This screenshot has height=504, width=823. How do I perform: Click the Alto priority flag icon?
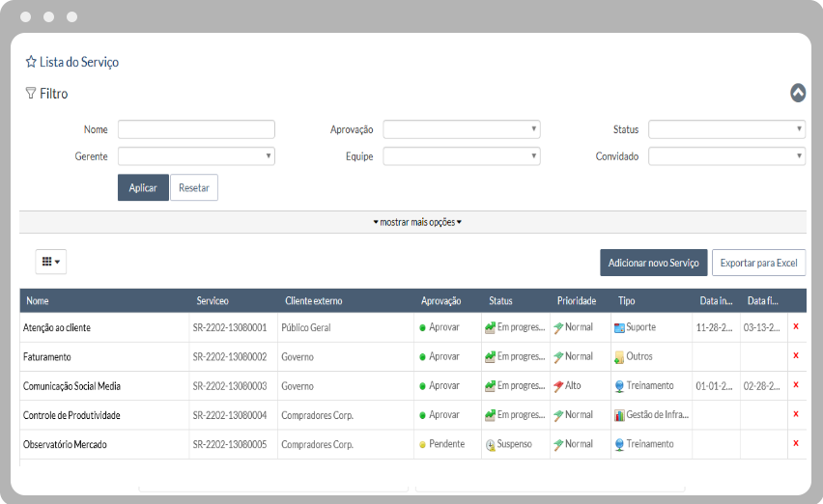tap(558, 386)
